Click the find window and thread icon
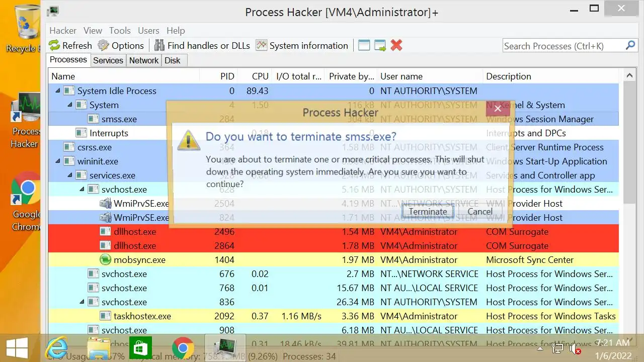This screenshot has width=644, height=362. click(380, 45)
